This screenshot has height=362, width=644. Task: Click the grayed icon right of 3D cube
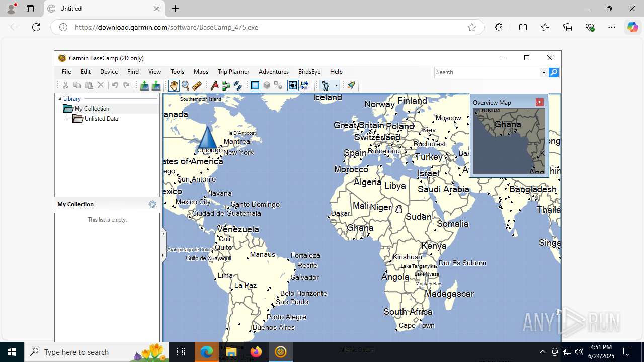(278, 85)
